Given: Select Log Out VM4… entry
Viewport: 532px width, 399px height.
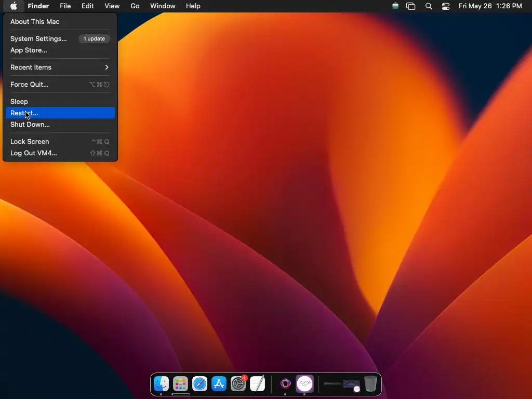Looking at the screenshot, I should (x=60, y=153).
